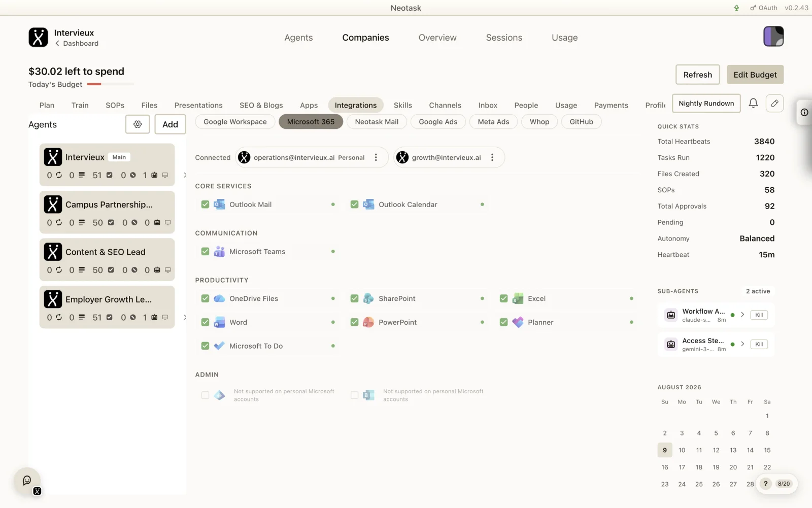Expand the Access Ste... sub-agent chevron
This screenshot has height=508, width=812.
tap(742, 345)
